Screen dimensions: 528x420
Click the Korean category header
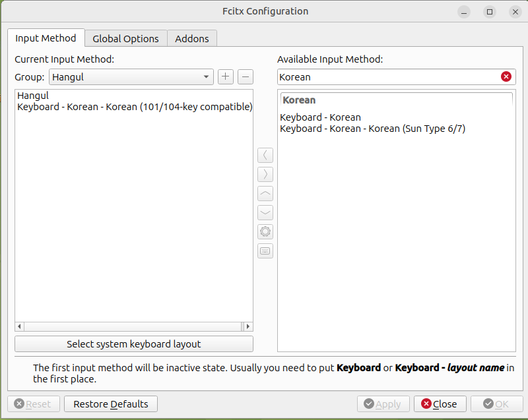pos(397,100)
